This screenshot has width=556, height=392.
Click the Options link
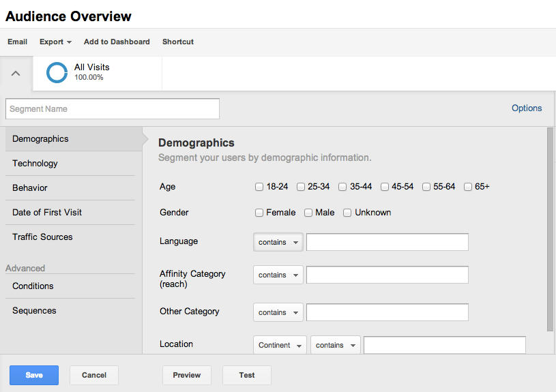(527, 108)
